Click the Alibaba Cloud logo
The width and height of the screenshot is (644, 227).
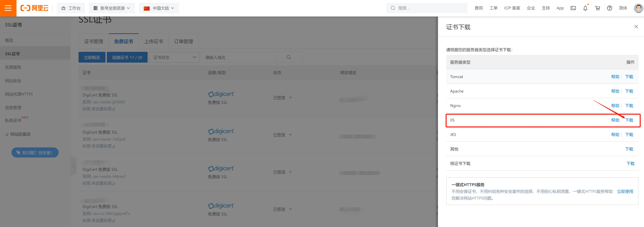pyautogui.click(x=34, y=8)
